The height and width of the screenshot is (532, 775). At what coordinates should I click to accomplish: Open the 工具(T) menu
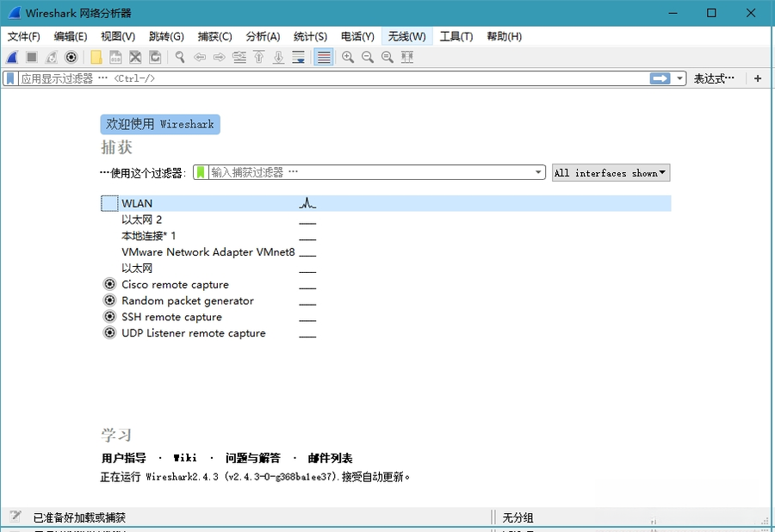(x=456, y=36)
